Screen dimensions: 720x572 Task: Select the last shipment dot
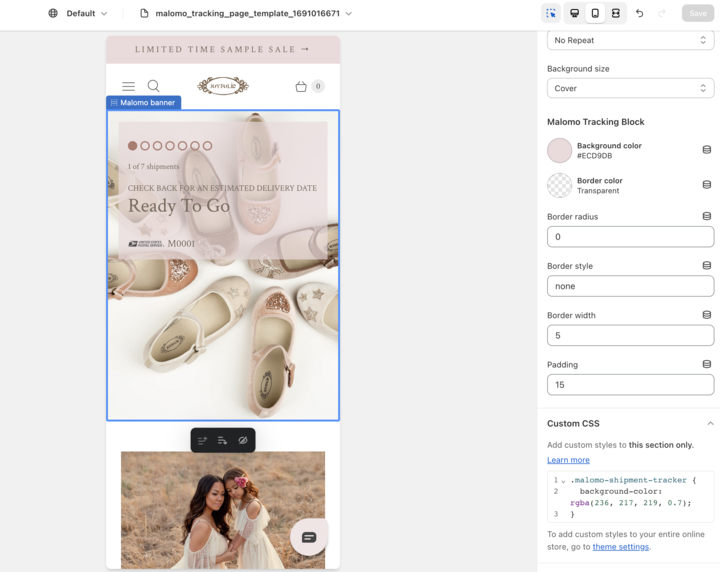coord(208,146)
